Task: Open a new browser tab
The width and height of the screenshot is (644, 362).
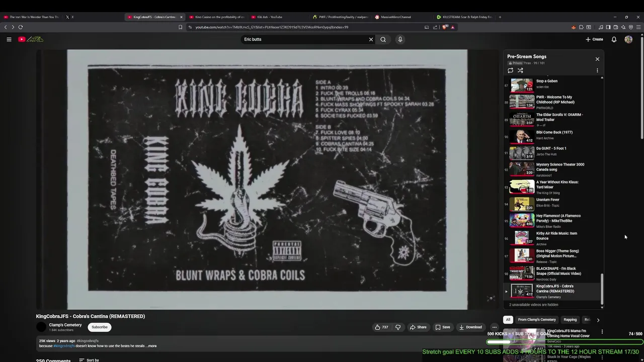Action: click(x=500, y=17)
